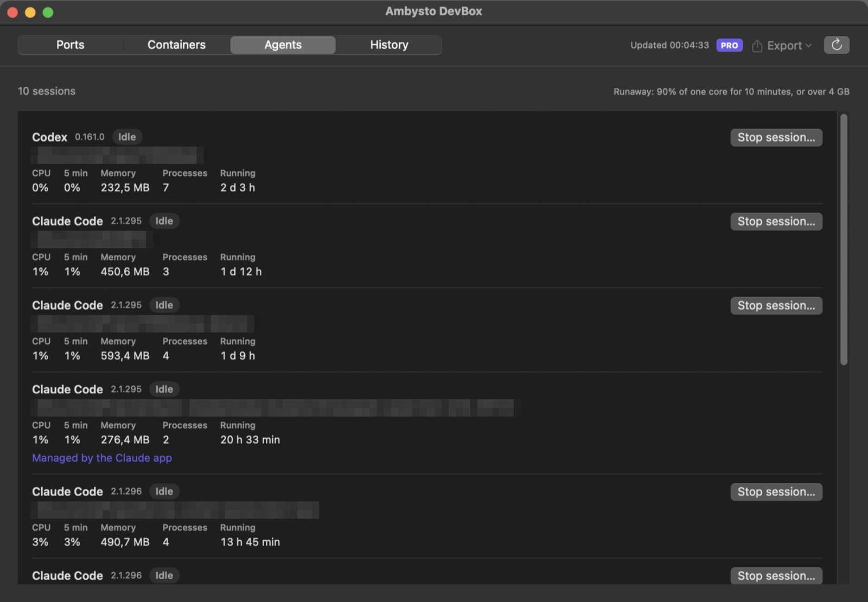
Task: Click the Runaway threshold description text
Action: coord(731,92)
